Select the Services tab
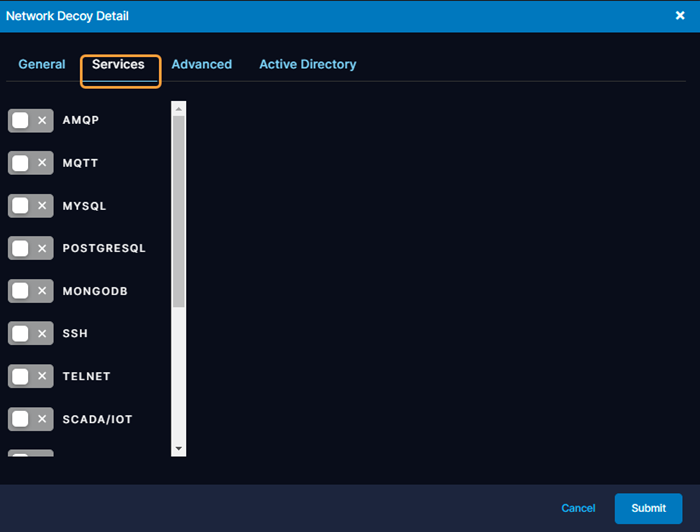The height and width of the screenshot is (532, 700). click(x=118, y=64)
